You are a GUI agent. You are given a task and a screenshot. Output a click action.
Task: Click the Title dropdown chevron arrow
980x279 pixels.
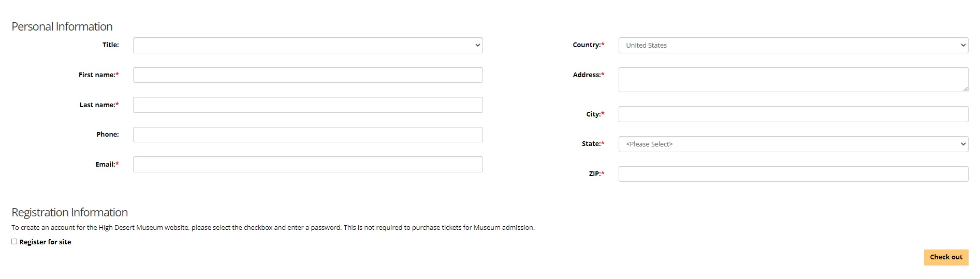(x=477, y=45)
